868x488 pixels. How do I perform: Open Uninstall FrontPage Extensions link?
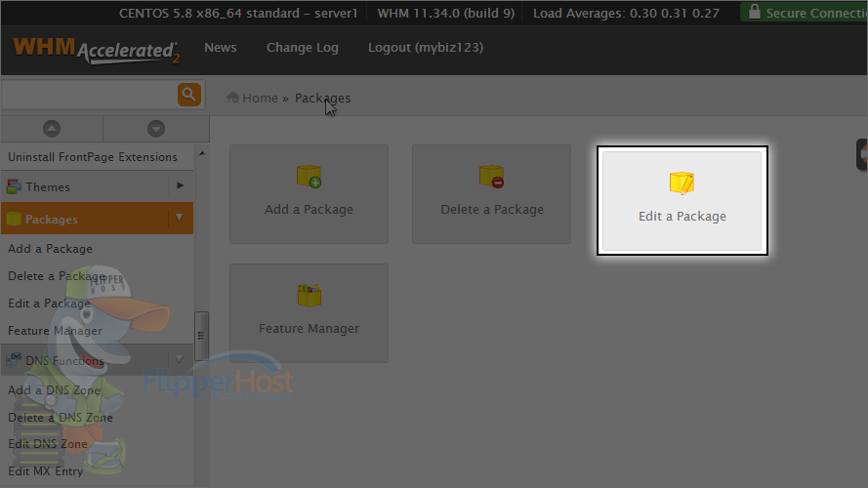(93, 157)
